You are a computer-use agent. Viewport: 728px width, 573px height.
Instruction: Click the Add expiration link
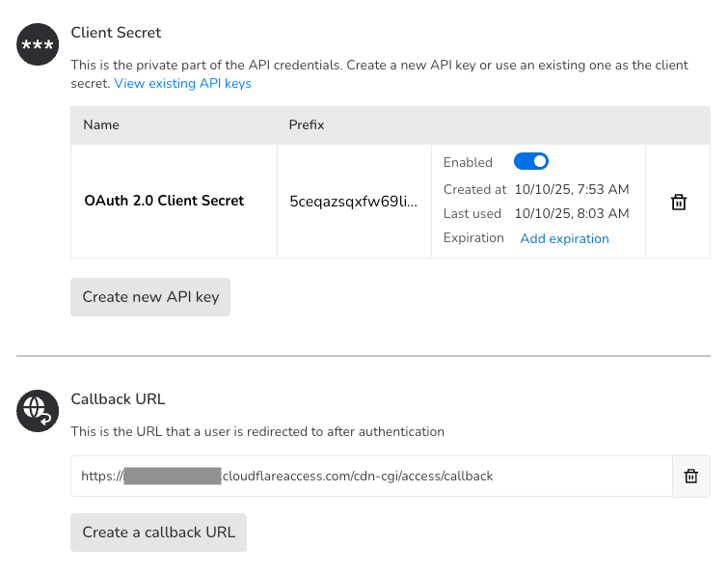tap(564, 238)
